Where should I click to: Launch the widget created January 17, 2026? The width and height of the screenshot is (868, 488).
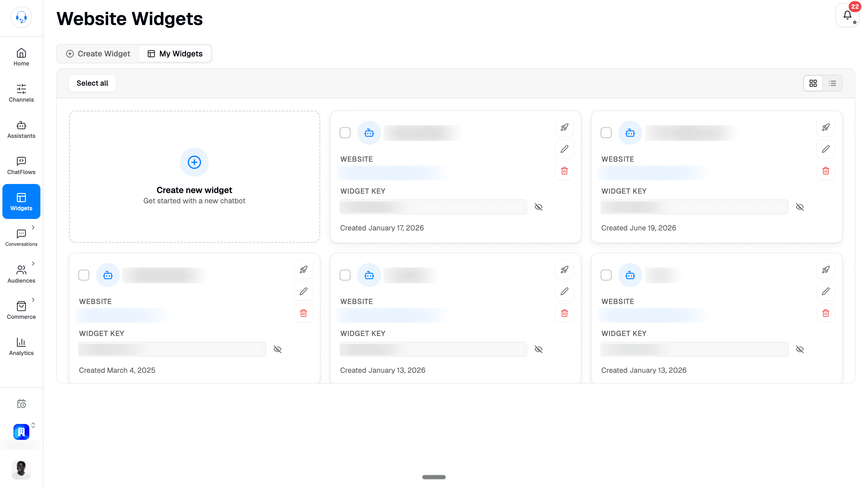(x=565, y=128)
